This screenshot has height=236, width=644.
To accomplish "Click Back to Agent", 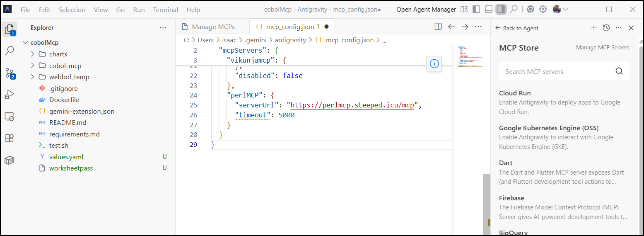I will coord(517,28).
